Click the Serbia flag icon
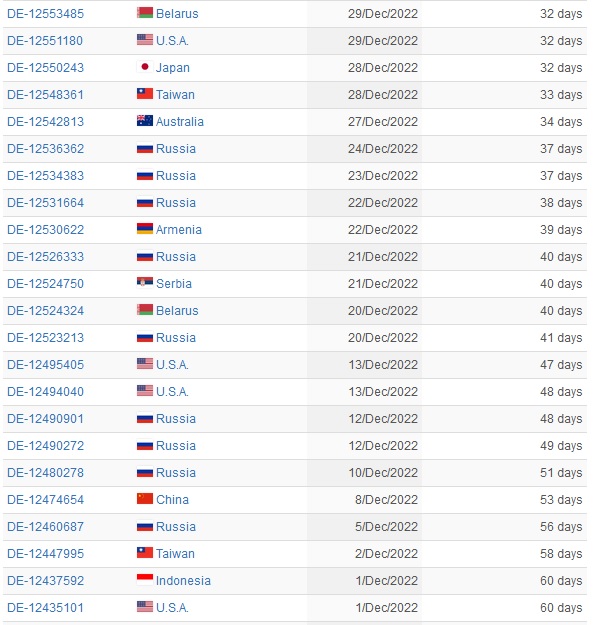 (x=145, y=283)
